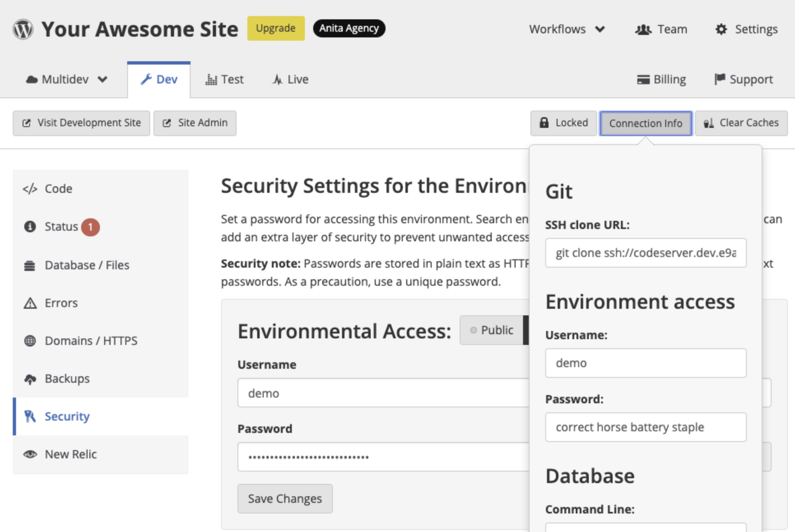Screen dimensions: 795x532
Task: Collapse the Connection Info popover
Action: pos(646,123)
